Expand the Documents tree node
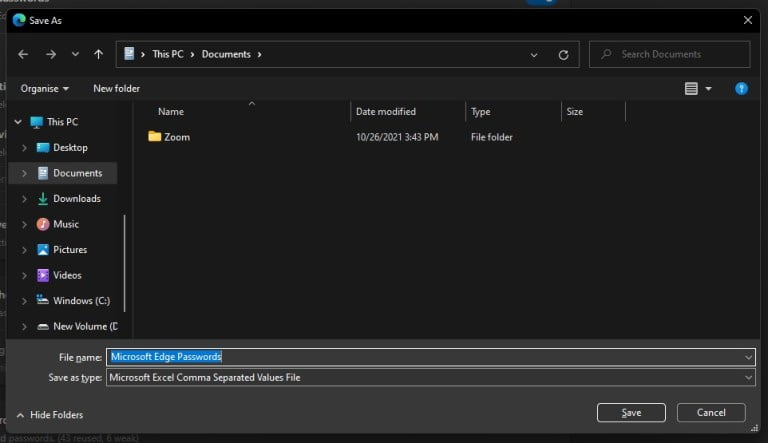Image resolution: width=768 pixels, height=443 pixels. pyautogui.click(x=24, y=173)
